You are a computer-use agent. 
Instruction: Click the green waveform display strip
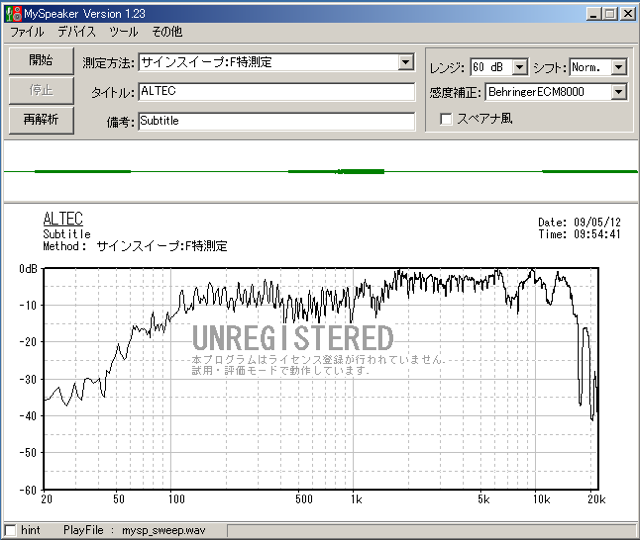pyautogui.click(x=321, y=171)
